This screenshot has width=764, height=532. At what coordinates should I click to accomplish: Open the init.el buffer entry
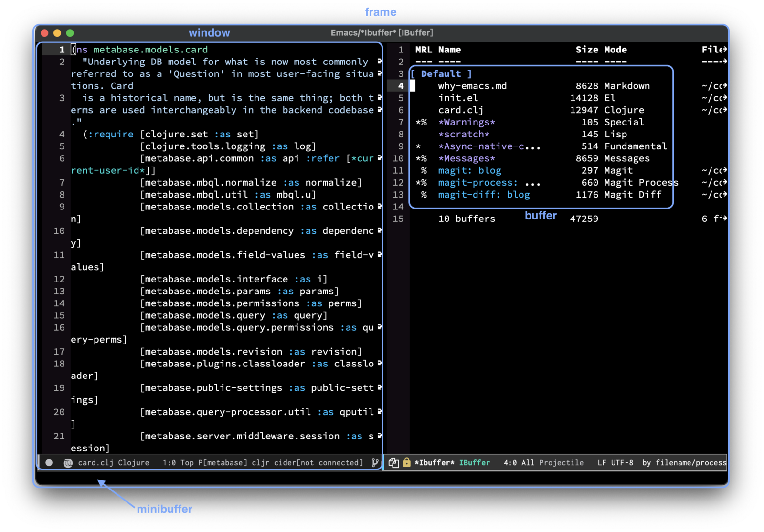458,98
